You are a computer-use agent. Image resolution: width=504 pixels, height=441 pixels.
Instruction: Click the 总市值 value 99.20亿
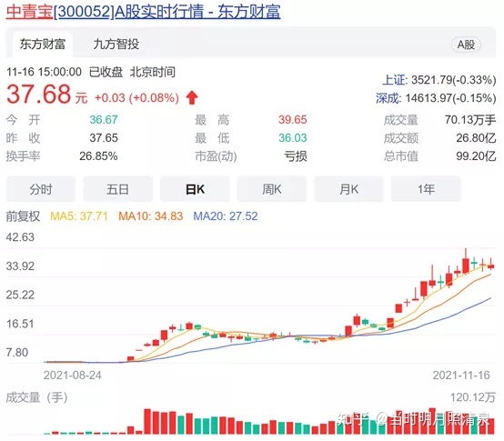coord(476,156)
